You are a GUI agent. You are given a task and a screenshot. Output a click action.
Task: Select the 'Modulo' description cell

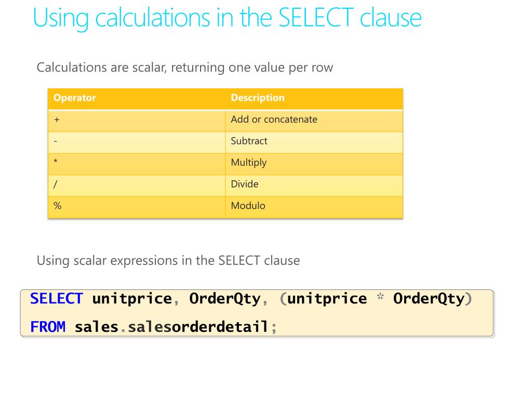(x=314, y=207)
